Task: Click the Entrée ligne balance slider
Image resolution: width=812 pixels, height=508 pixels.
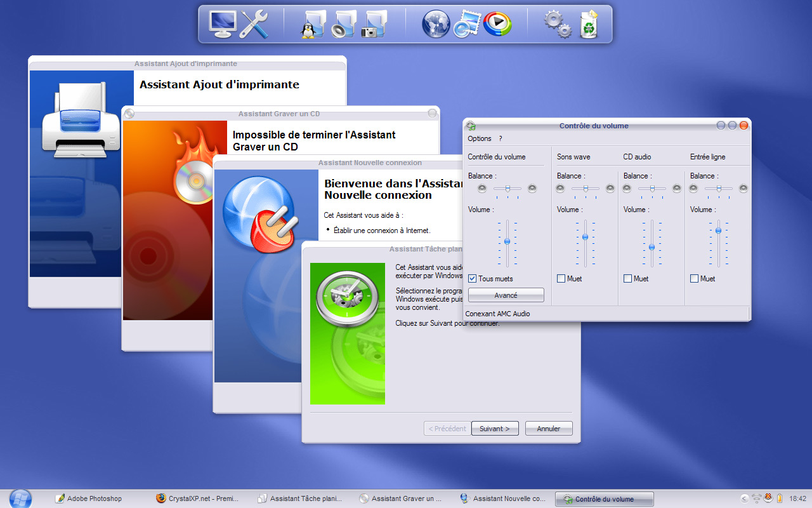Action: 718,189
